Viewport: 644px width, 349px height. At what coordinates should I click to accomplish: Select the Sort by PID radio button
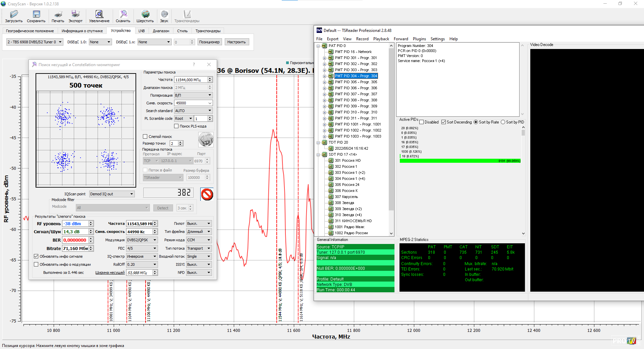(503, 122)
